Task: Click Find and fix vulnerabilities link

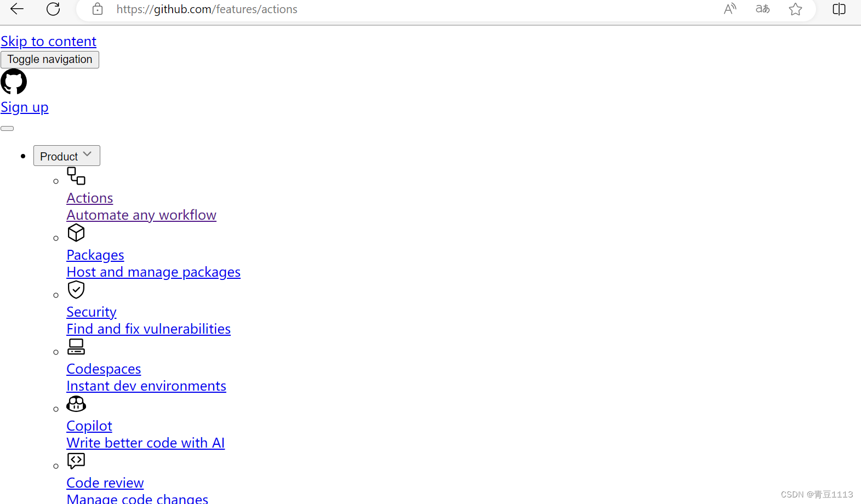Action: 149,329
